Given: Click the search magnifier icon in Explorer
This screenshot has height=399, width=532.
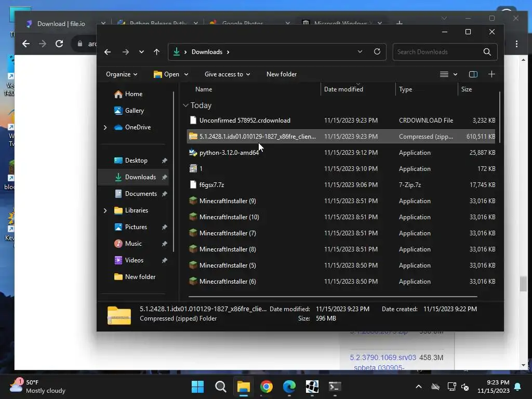Looking at the screenshot, I should click(x=487, y=52).
